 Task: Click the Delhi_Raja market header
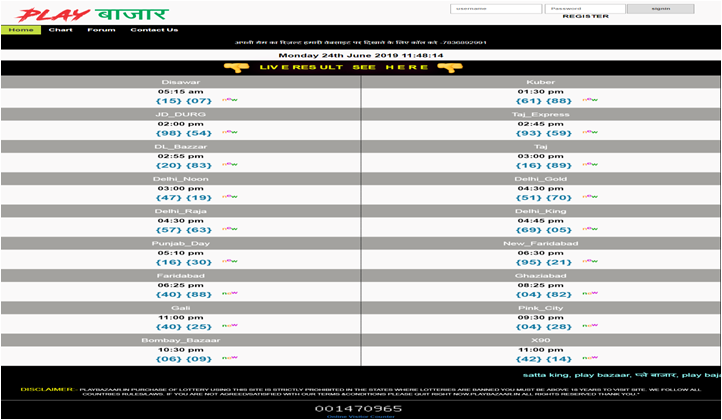pos(181,211)
